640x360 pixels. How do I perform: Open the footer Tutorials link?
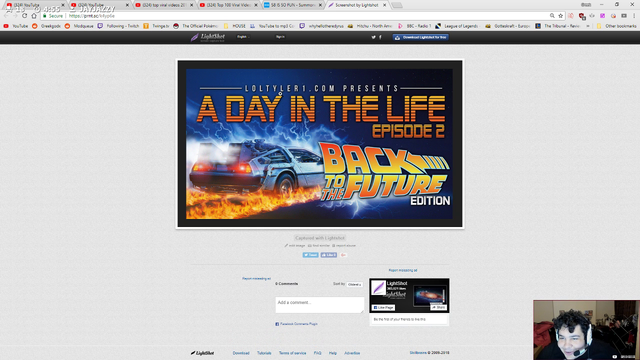click(264, 353)
